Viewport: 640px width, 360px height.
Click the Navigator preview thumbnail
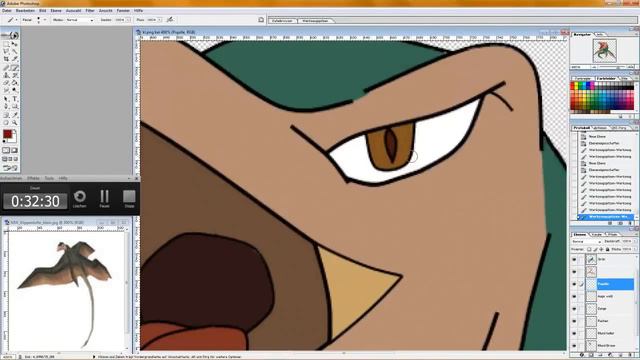point(604,51)
